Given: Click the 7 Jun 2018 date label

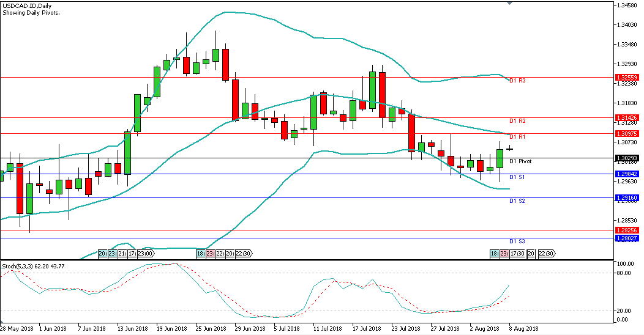Looking at the screenshot, I should tap(92, 328).
